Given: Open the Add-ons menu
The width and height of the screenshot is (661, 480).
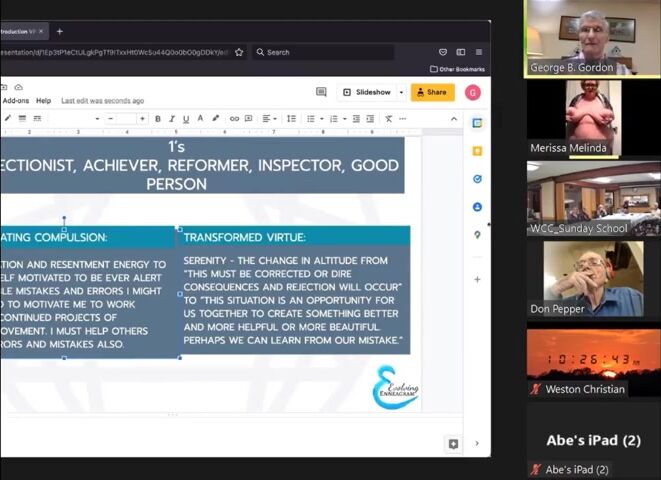Looking at the screenshot, I should pos(16,101).
